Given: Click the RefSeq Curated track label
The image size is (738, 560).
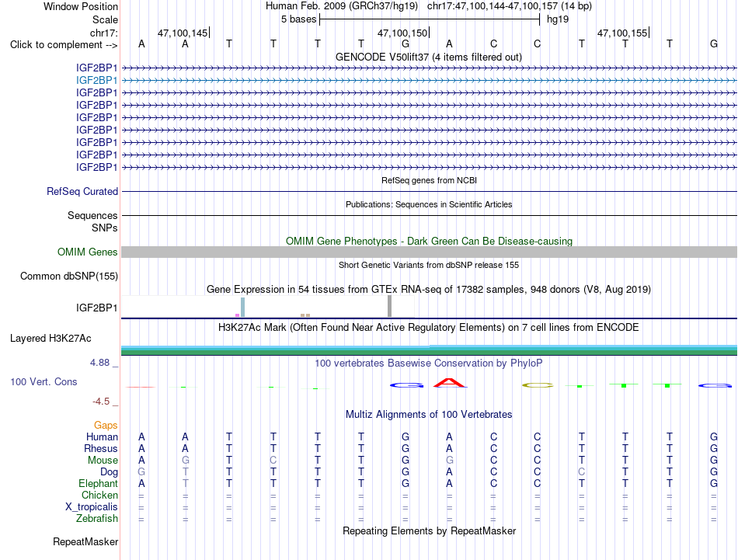Looking at the screenshot, I should pos(82,192).
